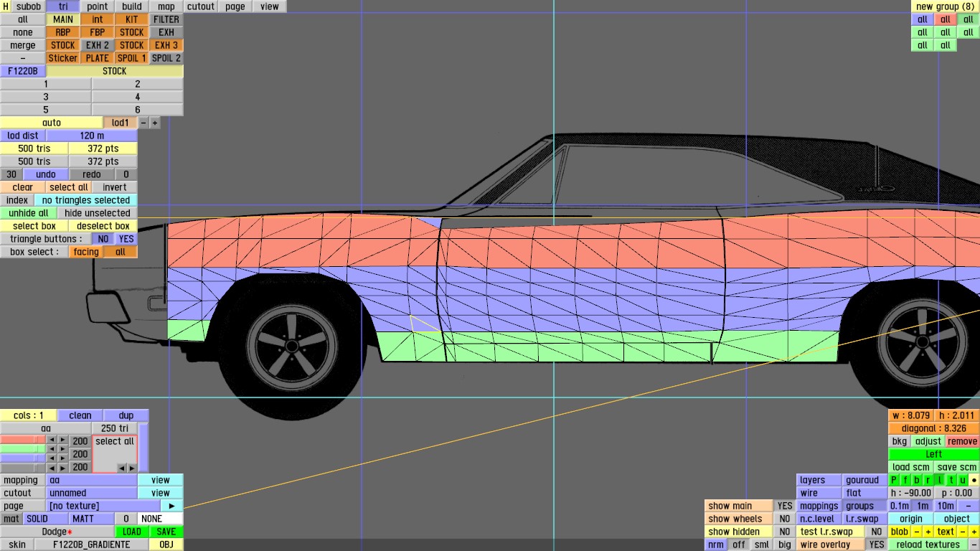Click the minus button after the 10m grid option

pyautogui.click(x=969, y=506)
